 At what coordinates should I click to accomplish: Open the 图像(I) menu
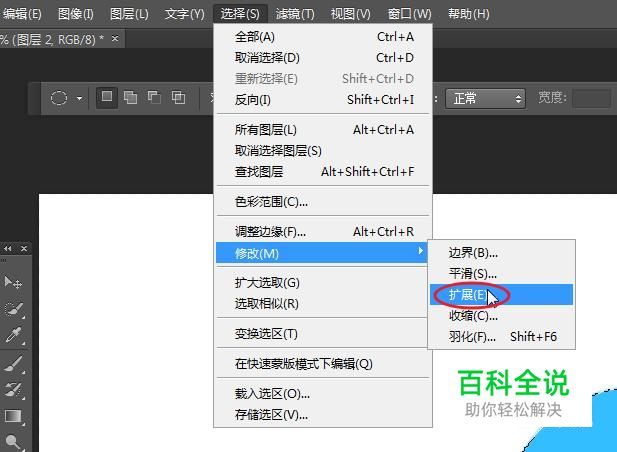pyautogui.click(x=76, y=14)
